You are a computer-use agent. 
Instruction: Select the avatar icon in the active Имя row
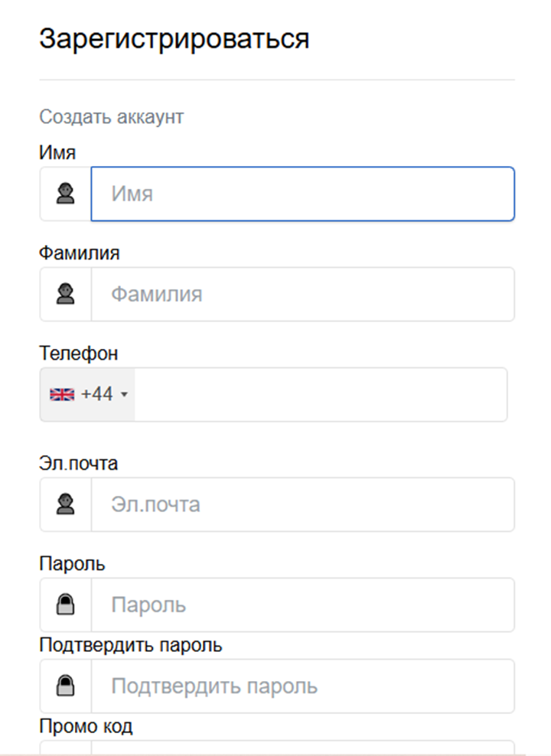(x=65, y=194)
